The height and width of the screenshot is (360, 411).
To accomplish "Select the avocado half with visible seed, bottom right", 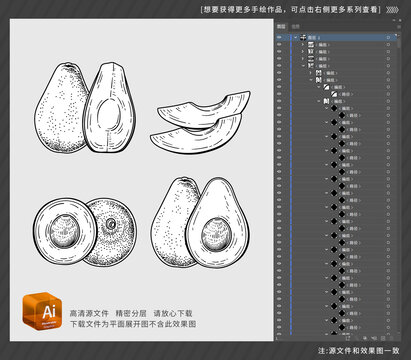I will 217,223.
